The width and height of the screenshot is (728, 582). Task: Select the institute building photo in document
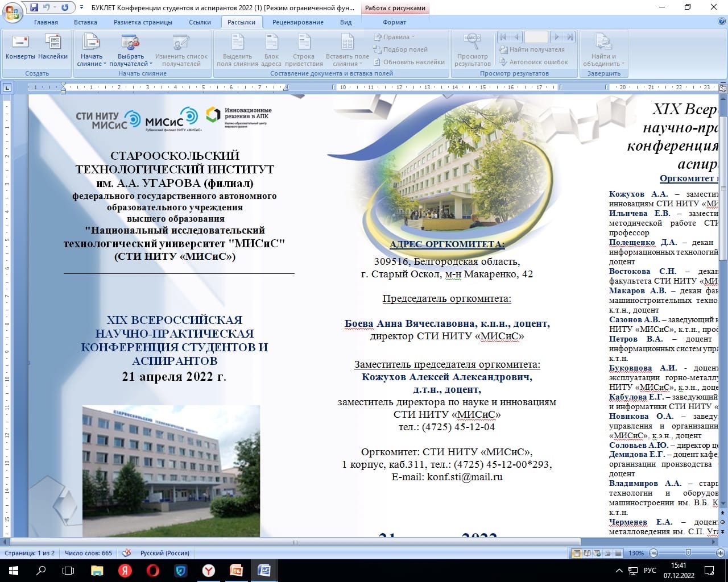point(171,471)
